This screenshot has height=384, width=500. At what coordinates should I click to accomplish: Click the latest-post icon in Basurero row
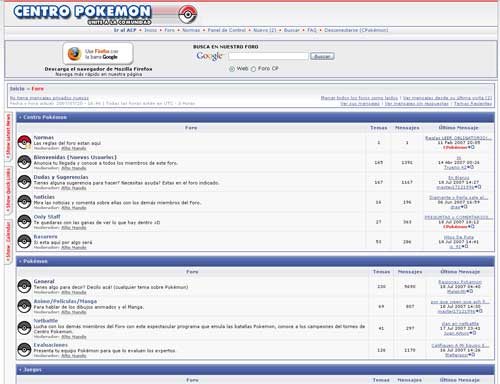tap(465, 246)
